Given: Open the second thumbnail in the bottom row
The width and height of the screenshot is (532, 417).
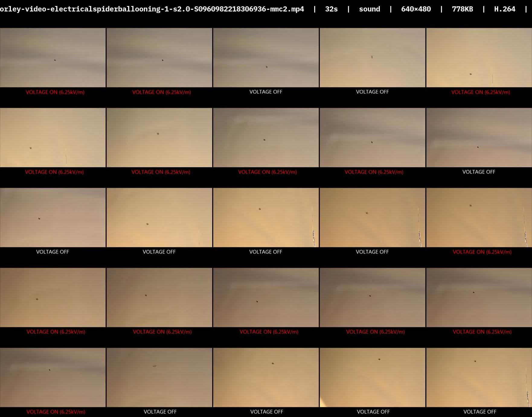Looking at the screenshot, I should click(x=159, y=377).
